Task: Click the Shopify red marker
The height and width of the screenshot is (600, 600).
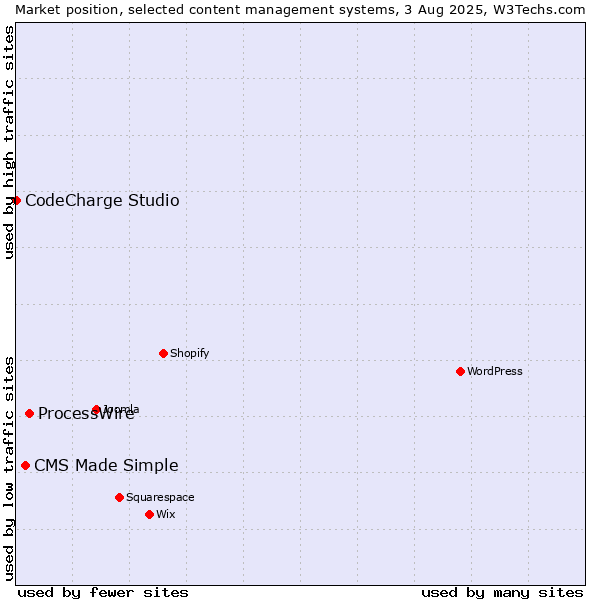Action: [163, 354]
